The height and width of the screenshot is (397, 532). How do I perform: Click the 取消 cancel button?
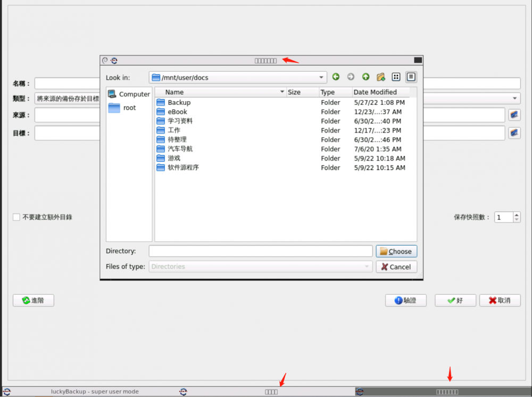point(500,300)
